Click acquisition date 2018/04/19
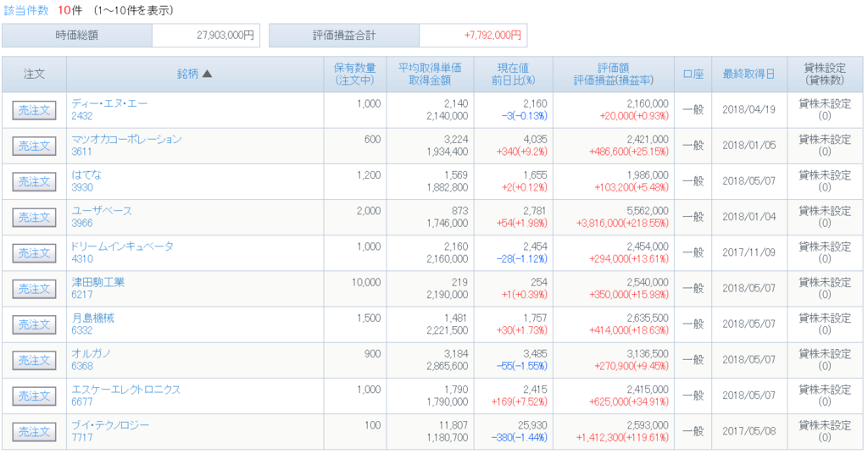Image resolution: width=868 pixels, height=454 pixels. pyautogui.click(x=749, y=109)
